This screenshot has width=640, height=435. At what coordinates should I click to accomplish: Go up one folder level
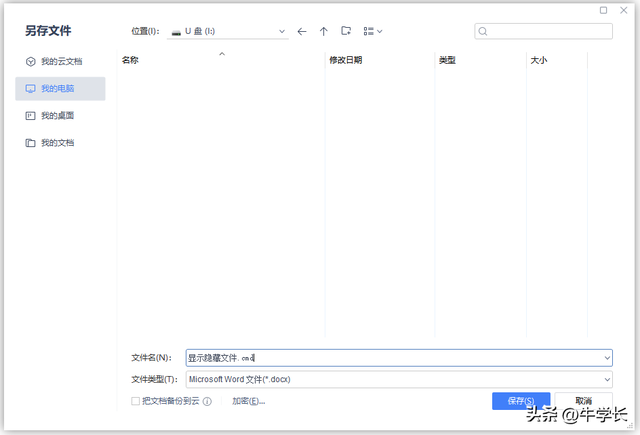point(323,31)
